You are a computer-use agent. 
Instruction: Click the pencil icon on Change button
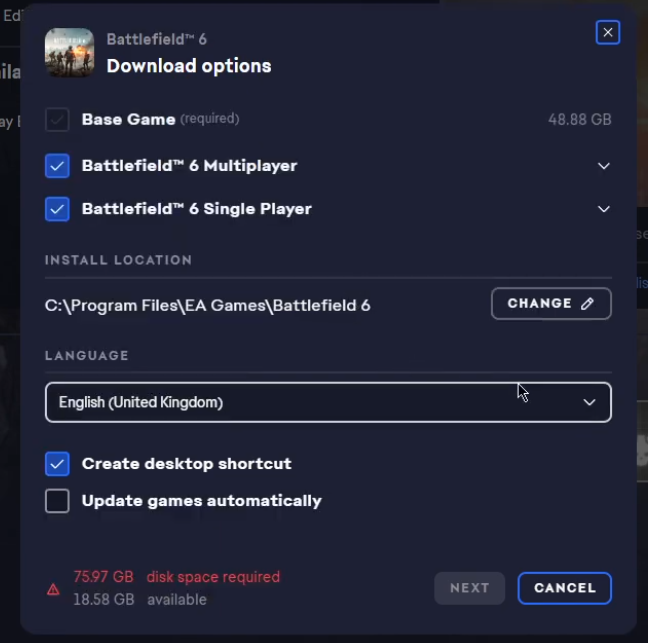587,304
